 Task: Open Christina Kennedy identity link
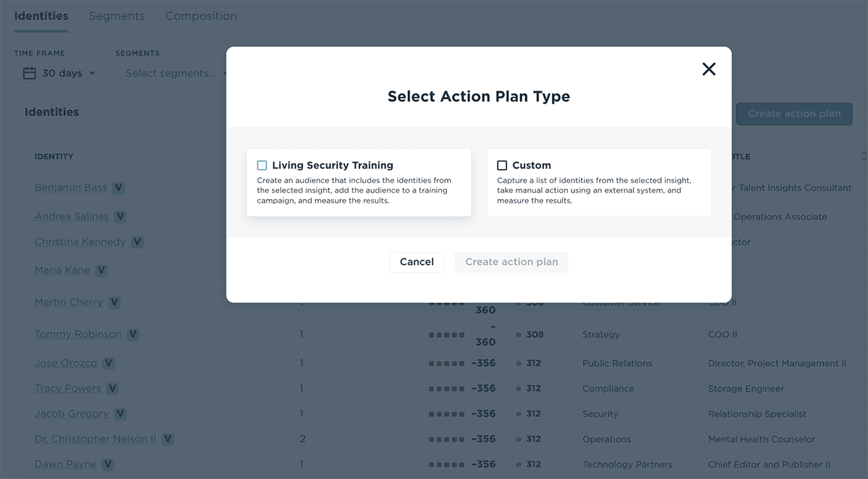pos(80,242)
